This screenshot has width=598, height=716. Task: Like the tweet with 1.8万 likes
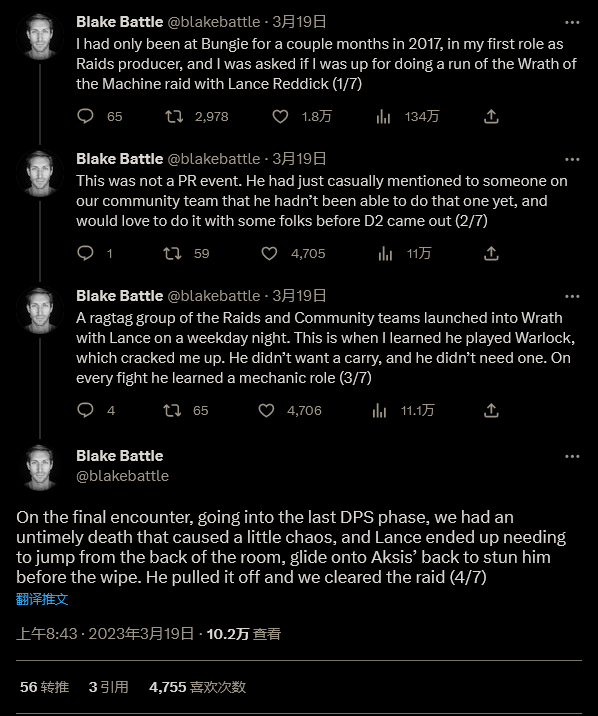[280, 116]
